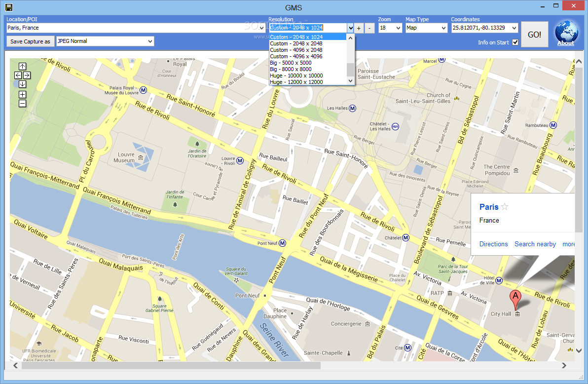Click the Louvre Museum icon on map
Image resolution: width=588 pixels, height=384 pixels.
[x=141, y=157]
